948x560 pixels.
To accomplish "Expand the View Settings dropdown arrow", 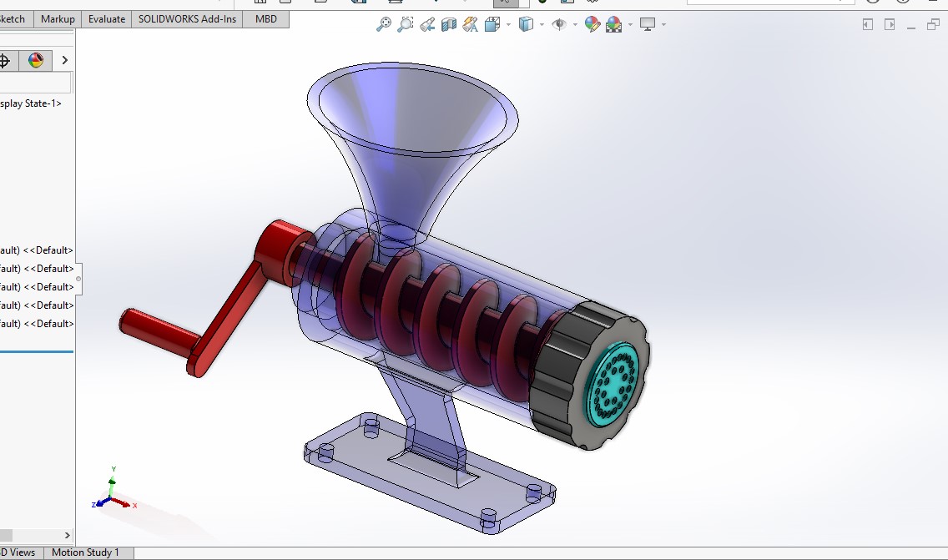I will (x=663, y=25).
